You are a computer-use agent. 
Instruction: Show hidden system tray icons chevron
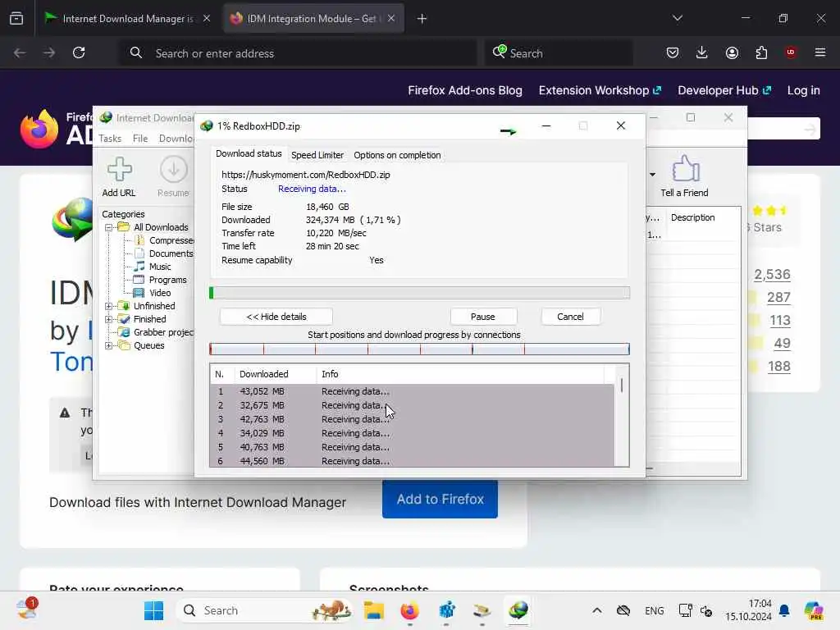(596, 610)
